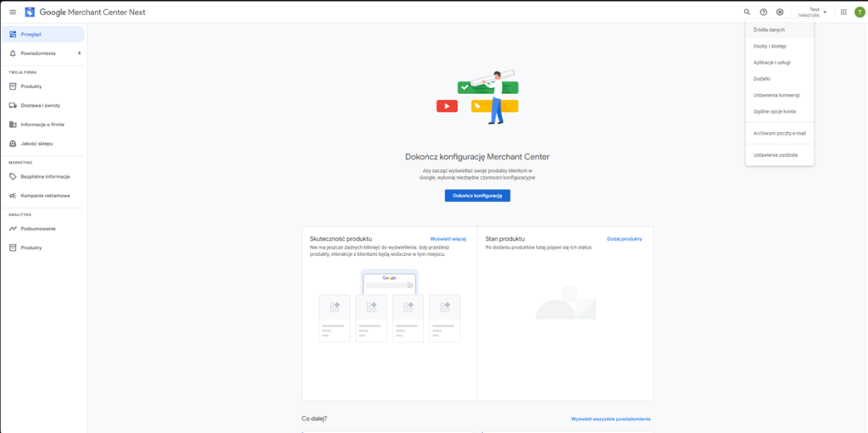Image resolution: width=868 pixels, height=433 pixels.
Task: Click the notifications count badge 4
Action: coord(79,53)
